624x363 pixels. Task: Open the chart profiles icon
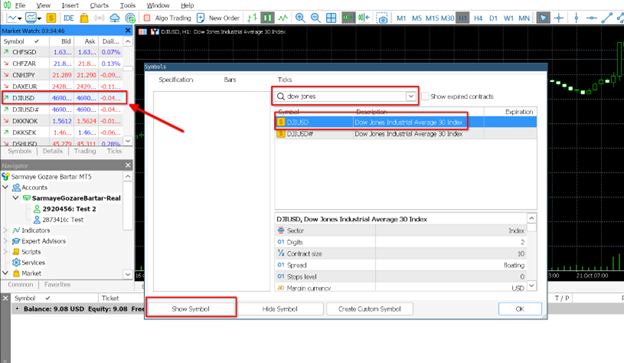pos(31,18)
